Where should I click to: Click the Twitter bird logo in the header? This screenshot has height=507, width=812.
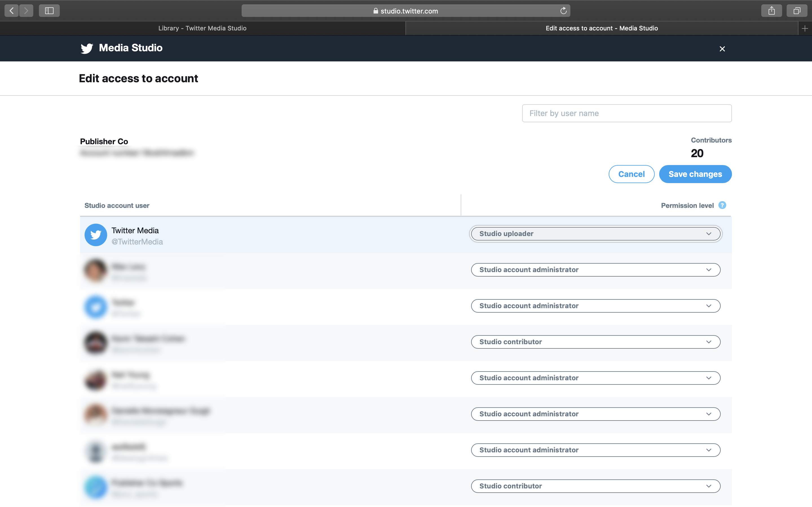tap(87, 48)
